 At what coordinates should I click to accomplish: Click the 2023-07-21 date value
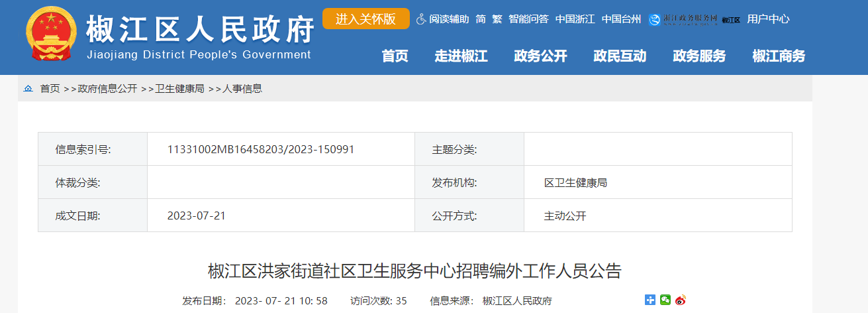pos(197,216)
